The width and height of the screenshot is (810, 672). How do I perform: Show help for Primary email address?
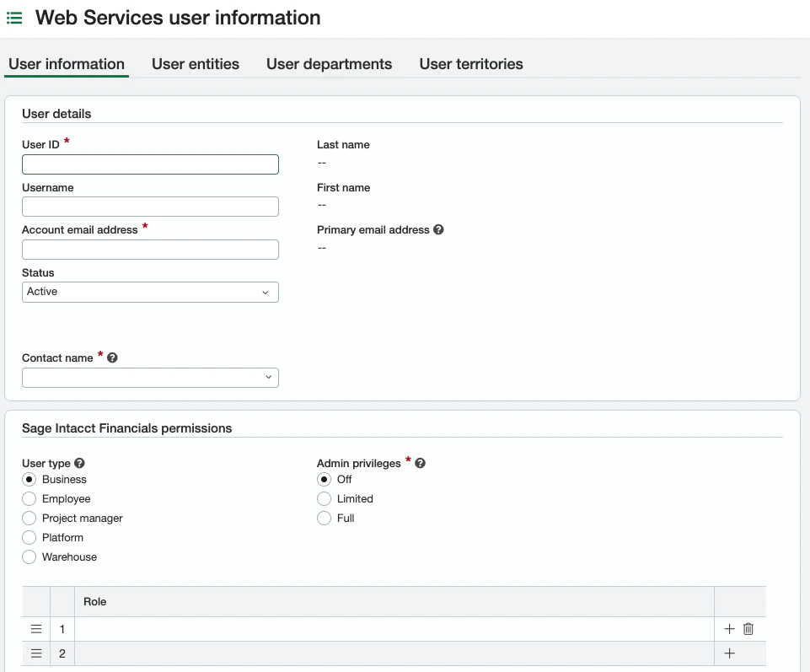(438, 229)
